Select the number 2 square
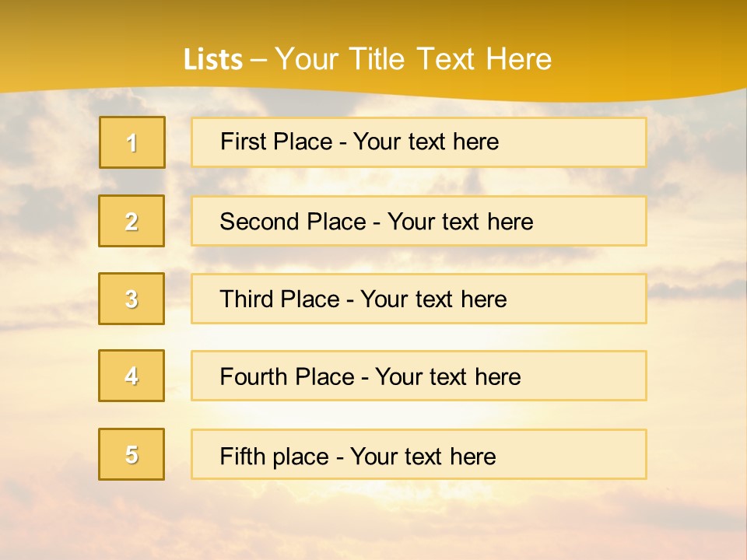 [x=132, y=221]
